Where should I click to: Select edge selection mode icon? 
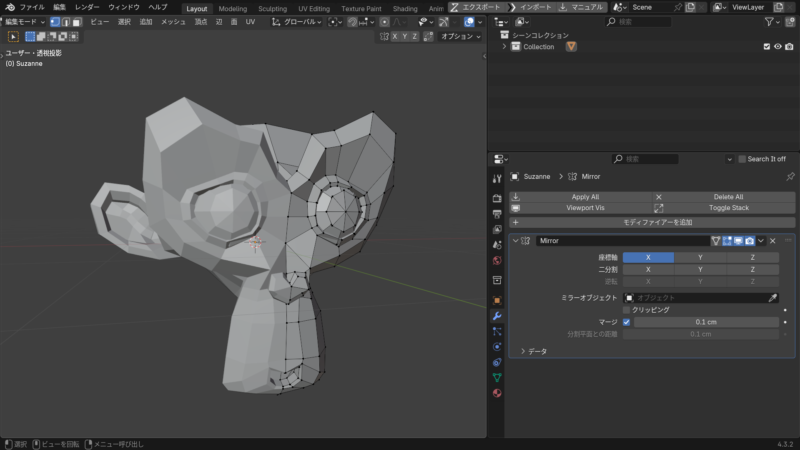pos(66,22)
